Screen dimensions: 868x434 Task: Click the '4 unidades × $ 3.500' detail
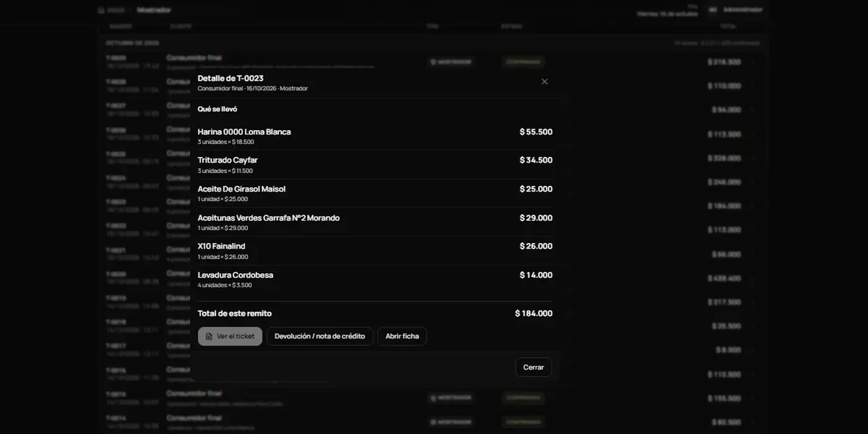click(x=224, y=285)
